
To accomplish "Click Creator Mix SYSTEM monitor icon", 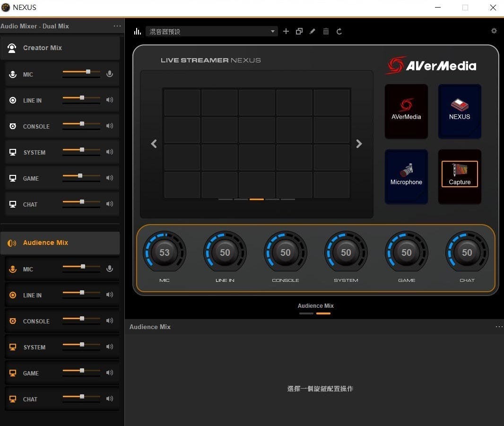I will point(13,152).
